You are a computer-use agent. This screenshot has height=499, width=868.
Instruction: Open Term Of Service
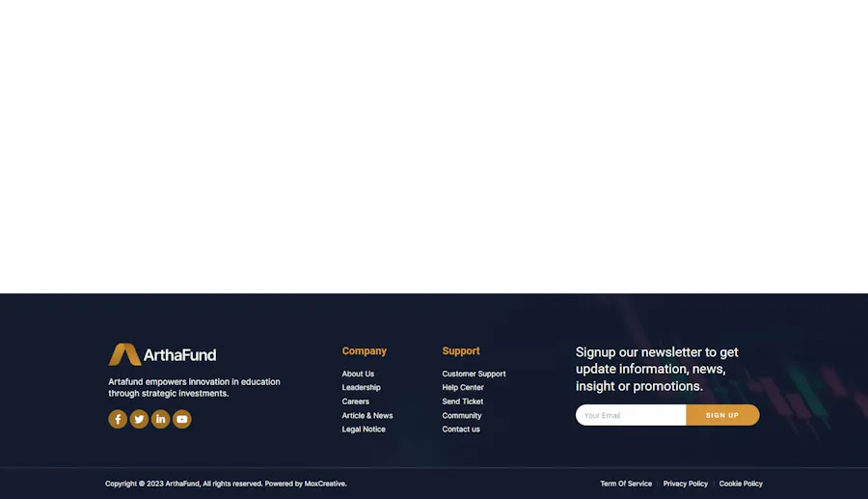coord(626,484)
